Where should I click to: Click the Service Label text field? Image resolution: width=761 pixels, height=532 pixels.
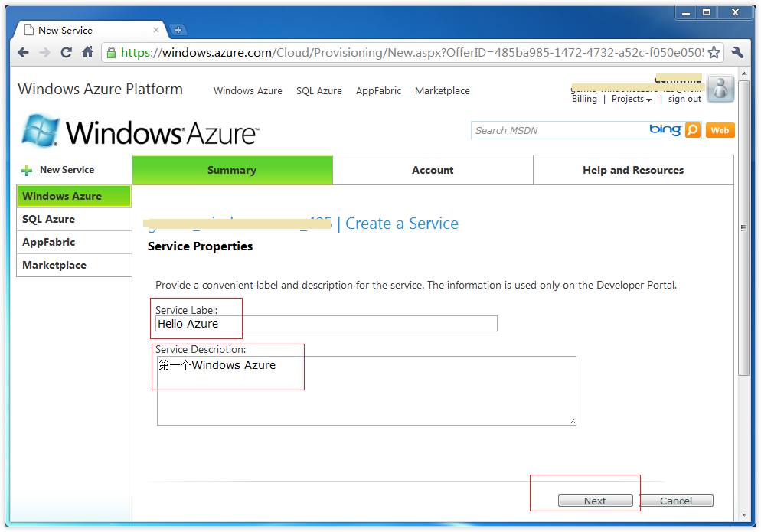point(326,324)
